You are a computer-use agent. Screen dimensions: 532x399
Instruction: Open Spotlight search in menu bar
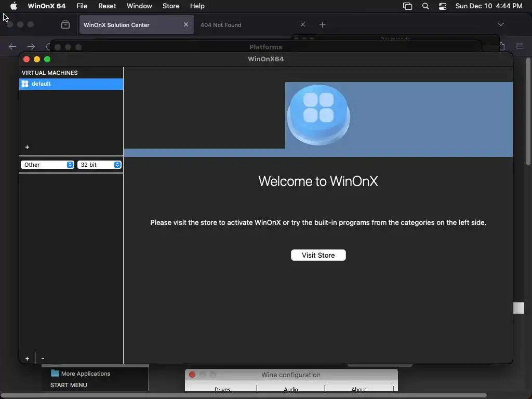[x=425, y=6]
